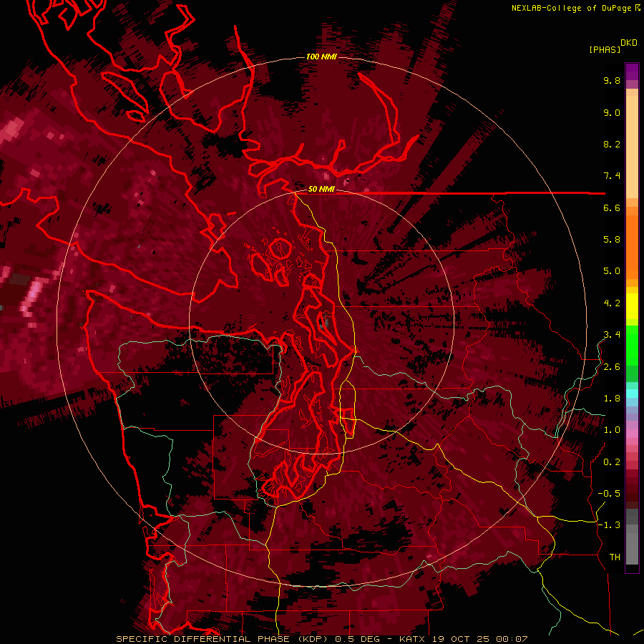Click the 7.4 value on color scale

tap(612, 176)
